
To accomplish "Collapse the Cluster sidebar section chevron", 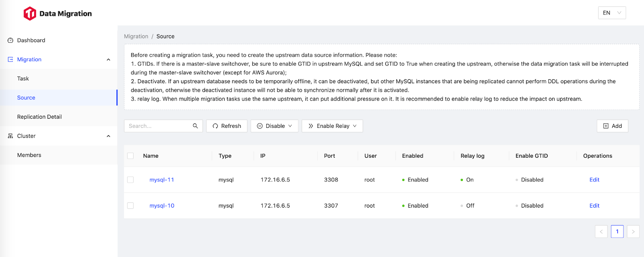I will tap(108, 136).
